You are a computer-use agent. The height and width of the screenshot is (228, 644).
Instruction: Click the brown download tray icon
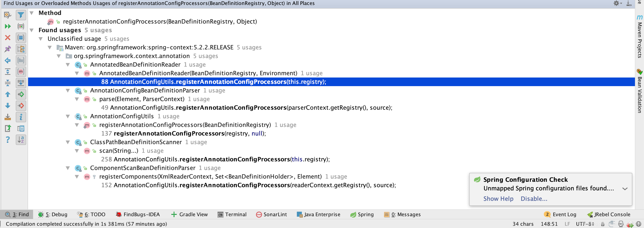pos(7,117)
